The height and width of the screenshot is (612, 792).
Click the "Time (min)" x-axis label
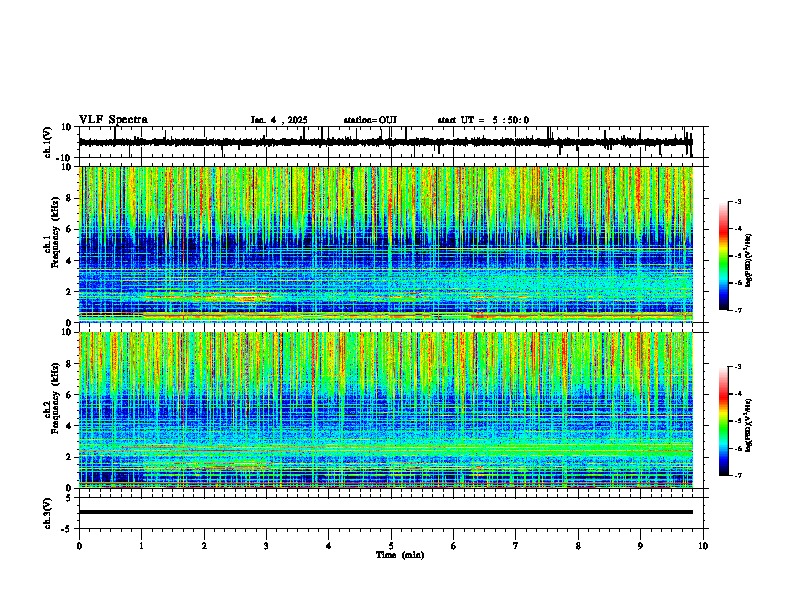tap(400, 555)
